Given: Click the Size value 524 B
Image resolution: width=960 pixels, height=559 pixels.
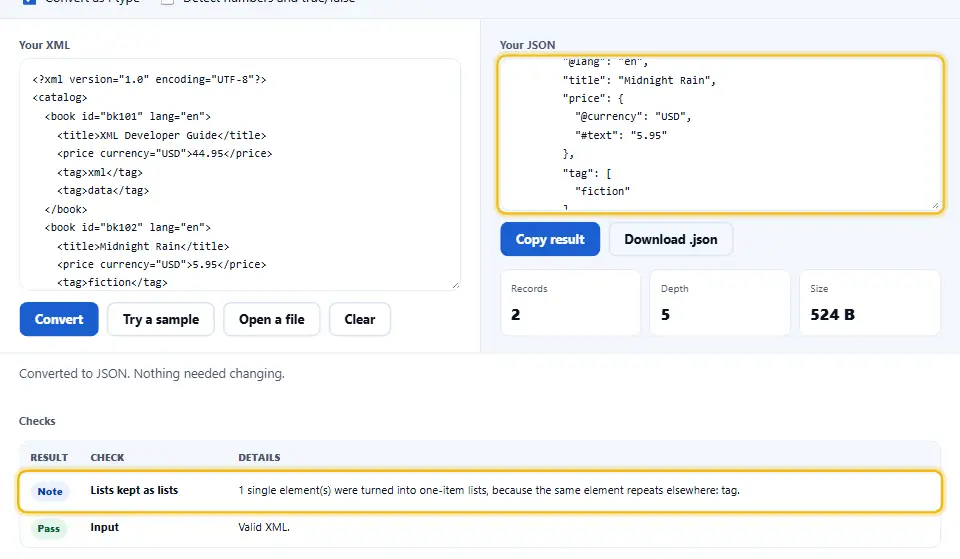Looking at the screenshot, I should tap(833, 315).
